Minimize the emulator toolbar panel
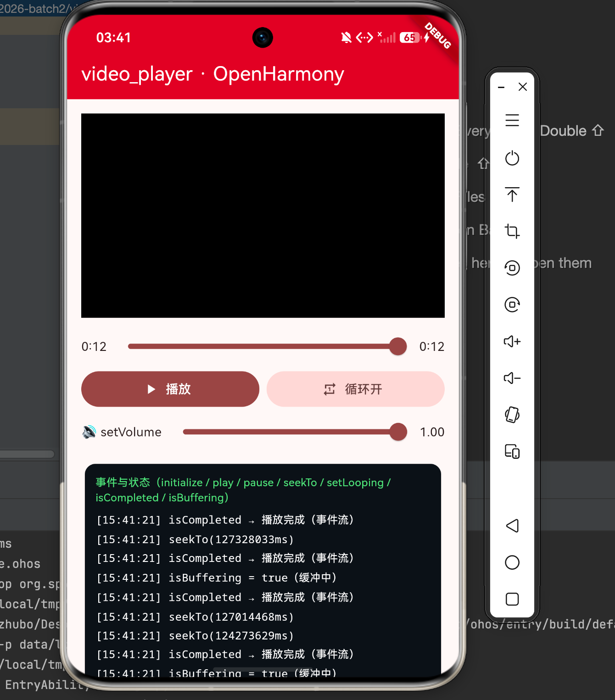 502,87
